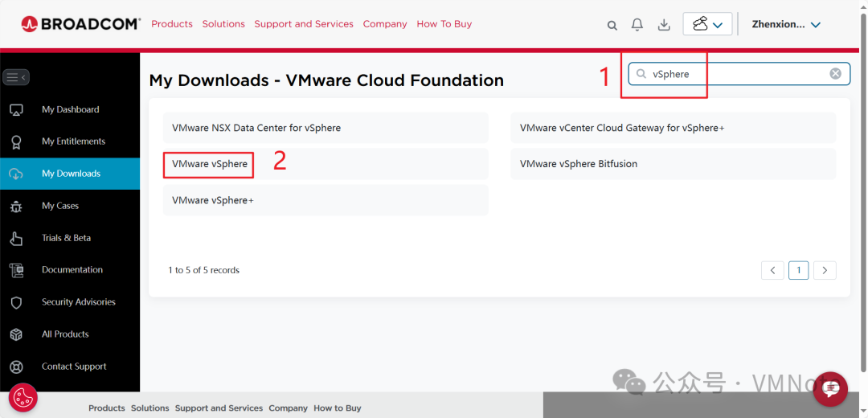Open VMware vSphere Bitfusion

tap(674, 164)
